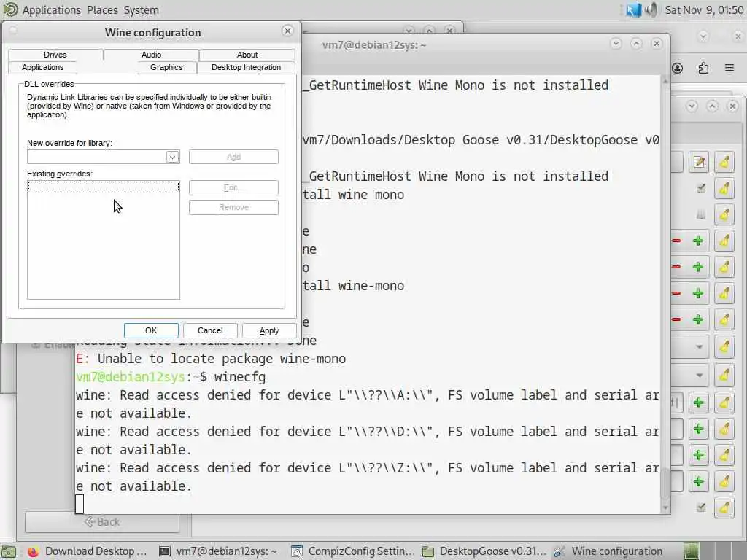Click the green plus in the first minus/plus row
747x560 pixels.
pyautogui.click(x=698, y=241)
